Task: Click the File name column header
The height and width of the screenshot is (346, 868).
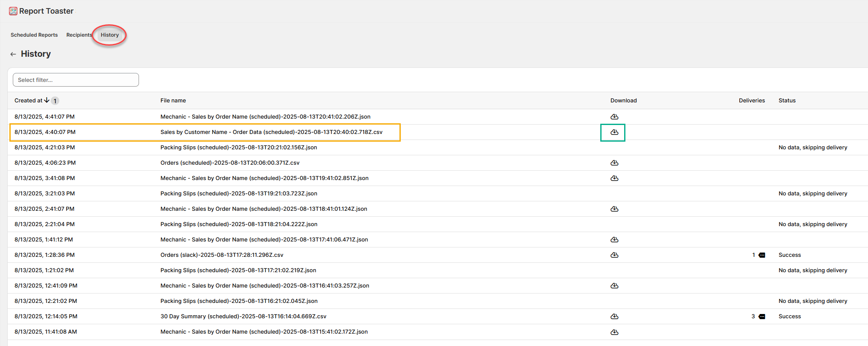Action: point(173,101)
